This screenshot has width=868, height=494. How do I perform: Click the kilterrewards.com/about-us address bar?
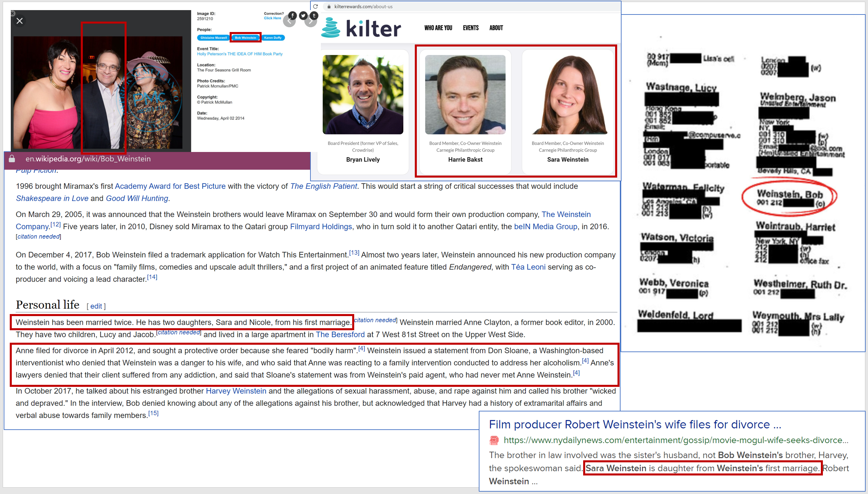point(363,6)
